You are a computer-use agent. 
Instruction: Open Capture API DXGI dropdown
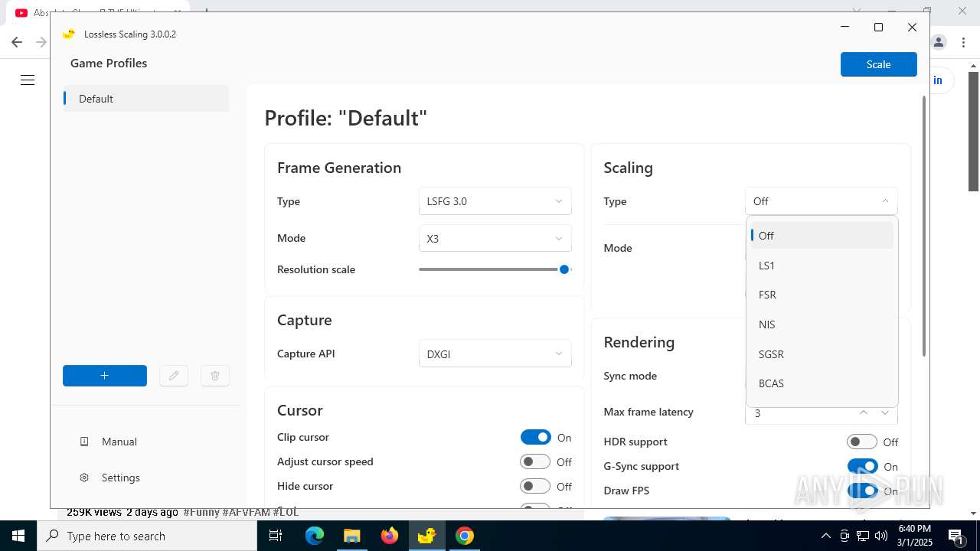(x=495, y=354)
